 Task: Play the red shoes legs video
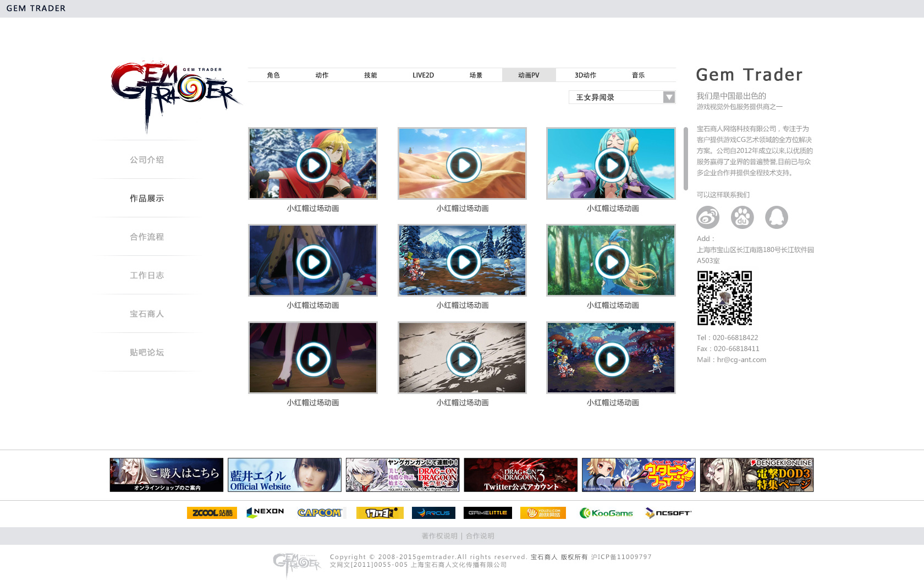click(313, 359)
